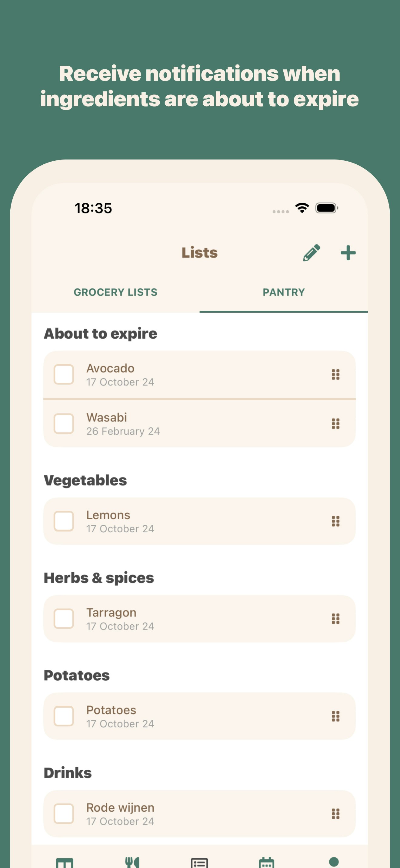Screen dimensions: 400x868
Task: Tap the drag handle on Avocado row
Action: pyautogui.click(x=335, y=374)
